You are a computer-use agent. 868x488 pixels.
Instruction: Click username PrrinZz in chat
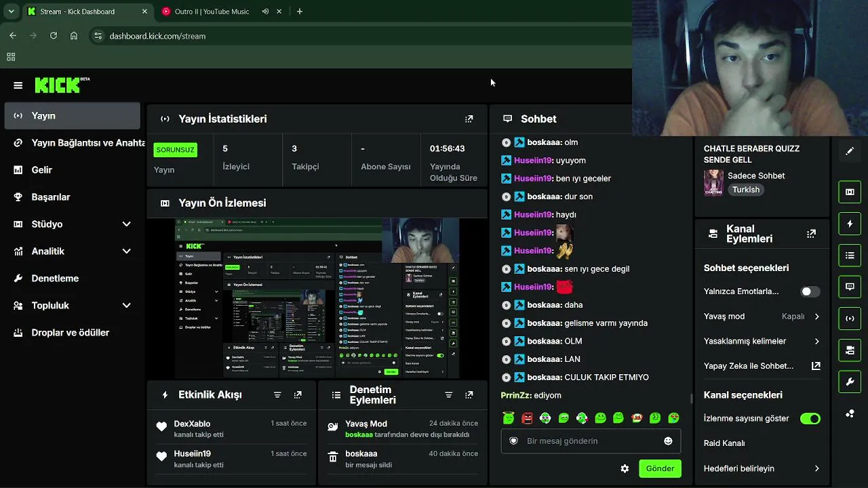point(516,395)
